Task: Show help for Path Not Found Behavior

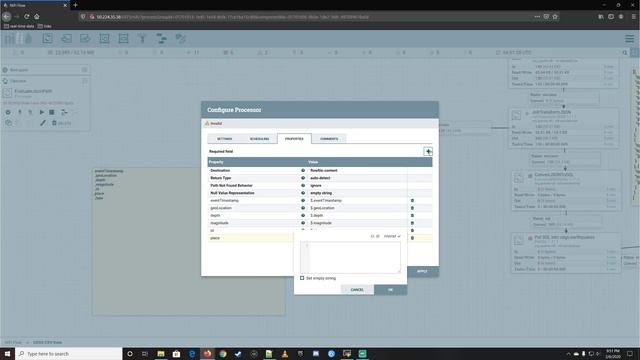Action: [303, 185]
